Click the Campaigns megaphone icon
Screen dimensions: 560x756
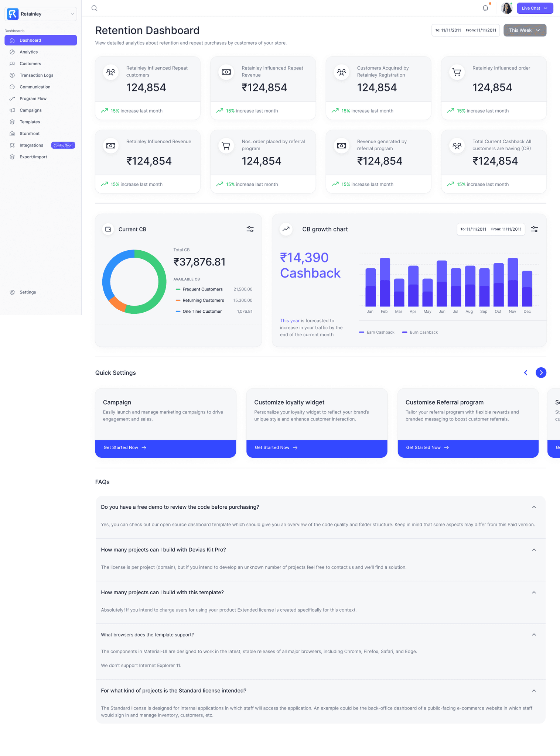[x=12, y=110]
